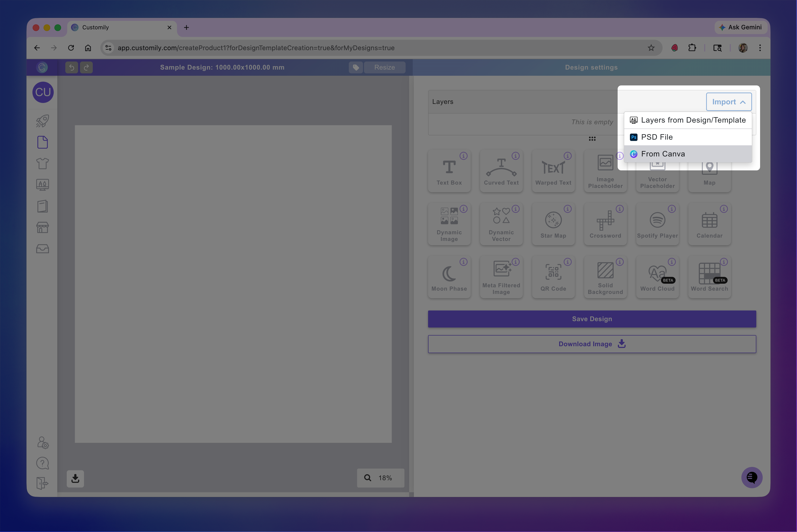Viewport: 797px width, 532px height.
Task: Open info for Curved Text
Action: [x=515, y=156]
